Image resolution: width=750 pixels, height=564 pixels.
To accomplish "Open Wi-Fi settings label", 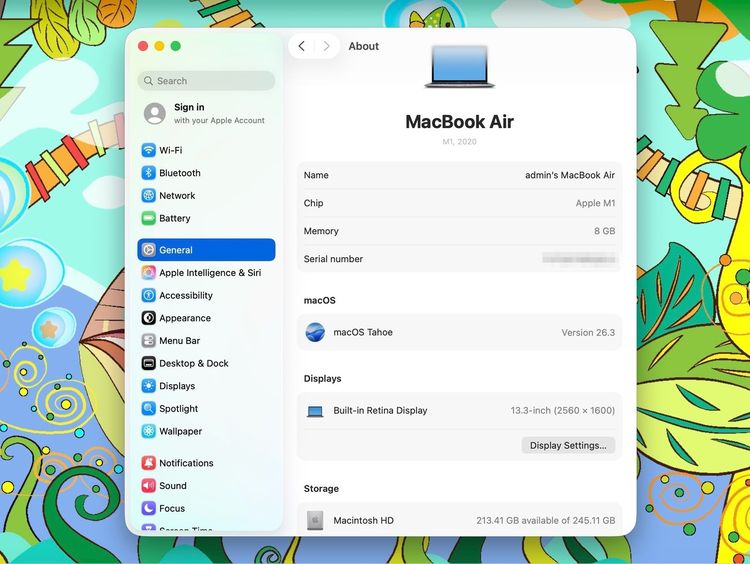I will tap(171, 150).
